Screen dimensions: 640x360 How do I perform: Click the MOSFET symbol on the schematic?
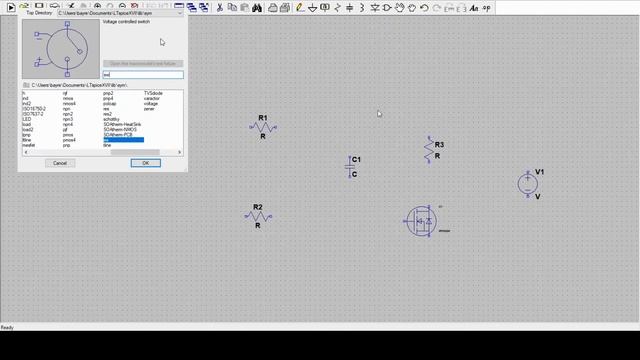[421, 221]
